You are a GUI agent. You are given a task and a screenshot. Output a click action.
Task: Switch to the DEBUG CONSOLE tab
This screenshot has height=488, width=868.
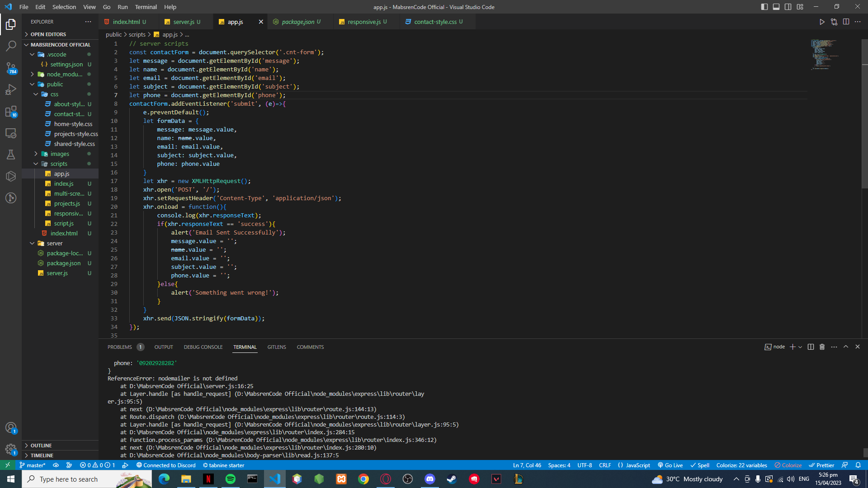coord(203,347)
